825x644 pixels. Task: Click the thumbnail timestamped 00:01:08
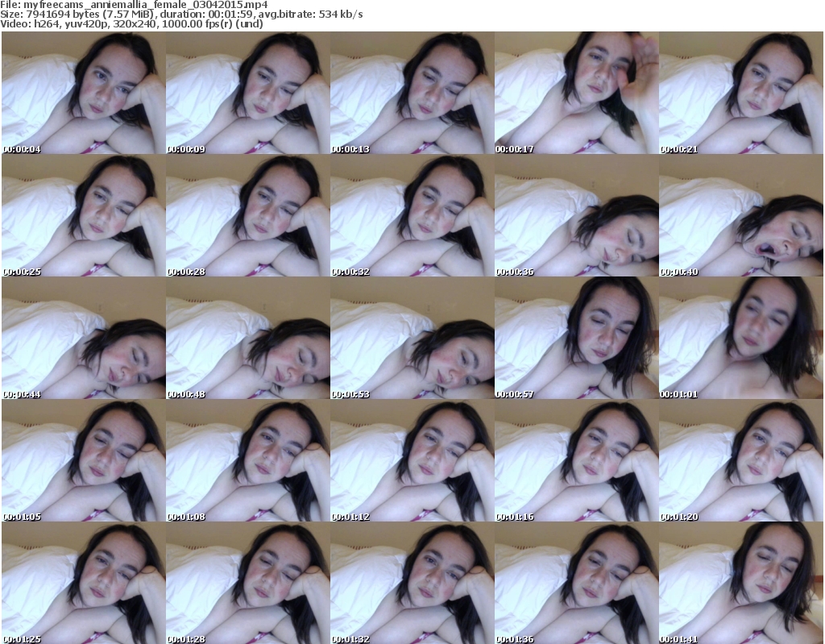247,462
